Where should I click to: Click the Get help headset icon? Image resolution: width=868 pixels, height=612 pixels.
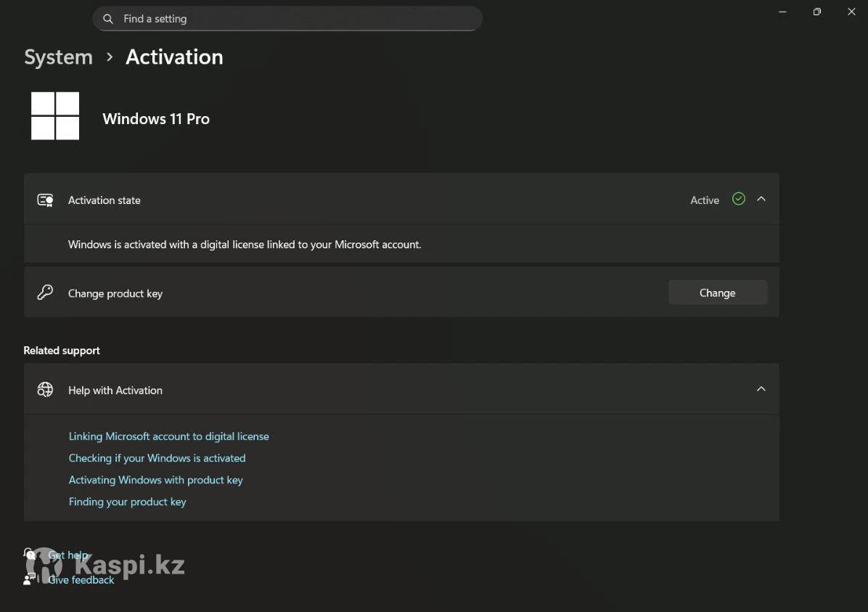(x=30, y=555)
